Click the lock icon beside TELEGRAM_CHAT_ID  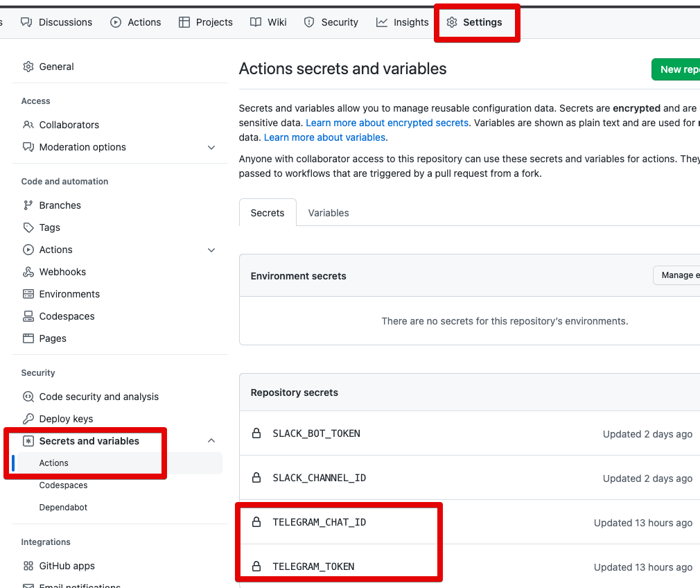(256, 521)
